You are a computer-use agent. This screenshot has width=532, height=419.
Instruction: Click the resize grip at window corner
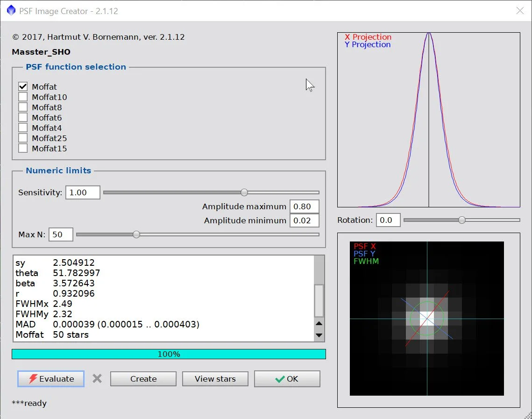coord(528,415)
